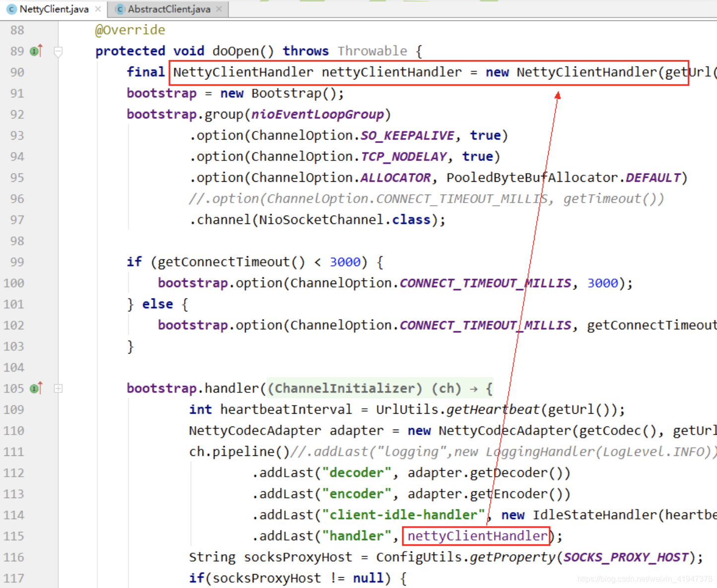The width and height of the screenshot is (717, 588).
Task: Click the NettyCodecAdapter adapter declaration
Action: (286, 431)
